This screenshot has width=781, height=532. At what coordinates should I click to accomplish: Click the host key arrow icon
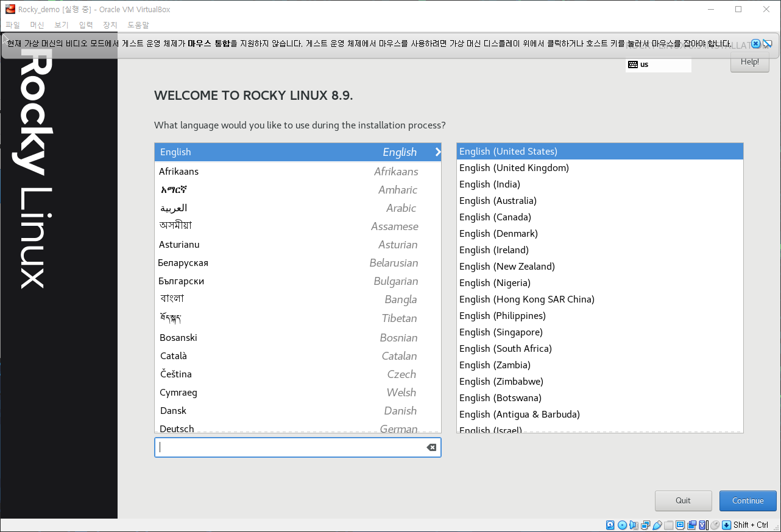726,525
